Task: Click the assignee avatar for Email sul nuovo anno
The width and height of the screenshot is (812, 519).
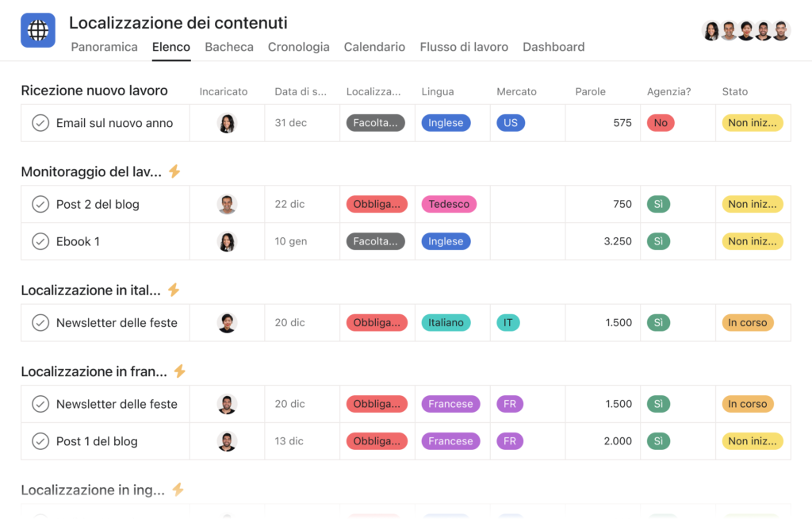Action: (227, 123)
